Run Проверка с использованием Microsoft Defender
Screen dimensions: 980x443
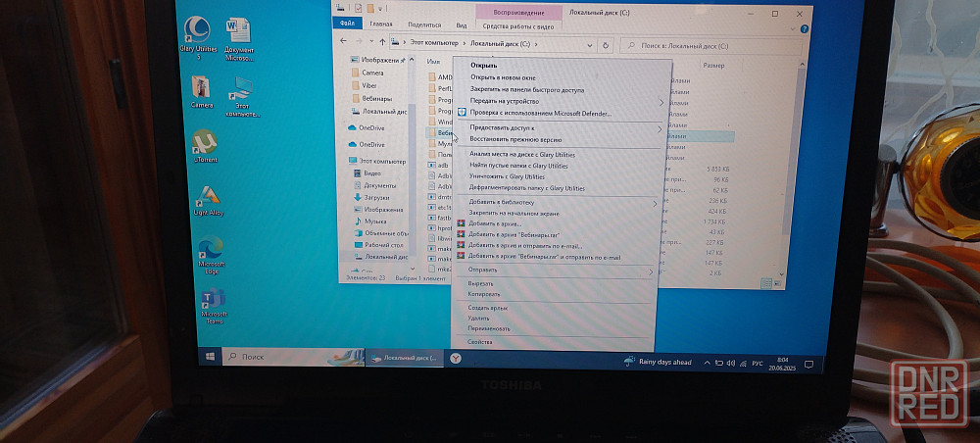pyautogui.click(x=540, y=113)
